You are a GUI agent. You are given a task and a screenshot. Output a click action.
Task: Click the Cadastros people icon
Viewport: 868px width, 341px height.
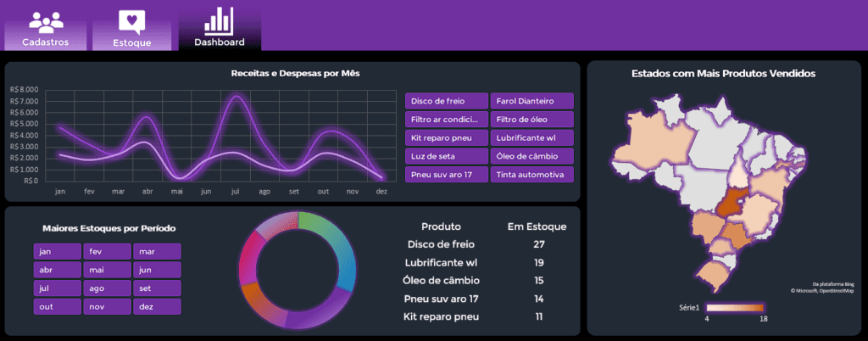coord(46,23)
